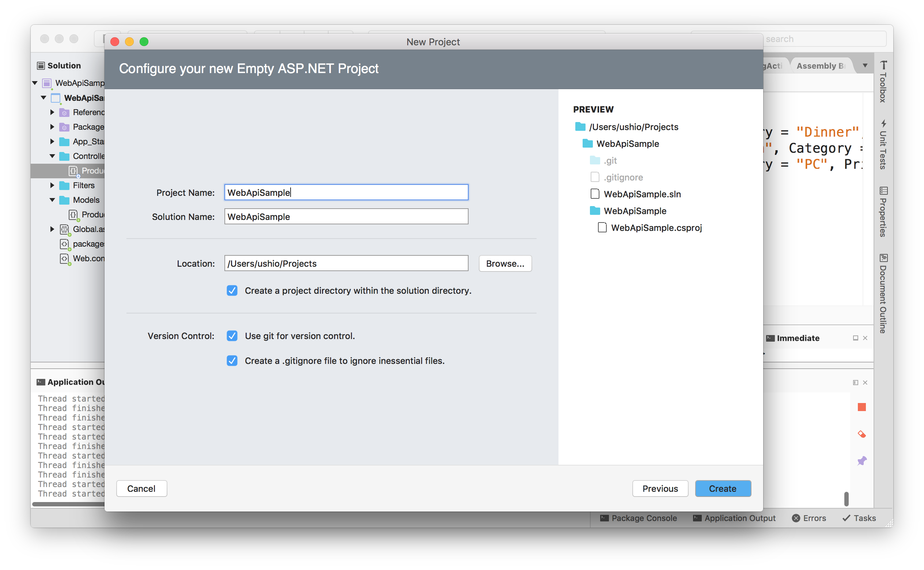Click the Create project button
Viewport: 924px width, 570px height.
722,488
